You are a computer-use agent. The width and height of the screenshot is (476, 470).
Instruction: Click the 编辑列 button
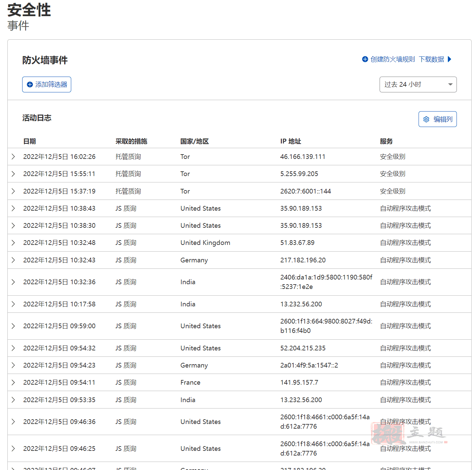437,119
